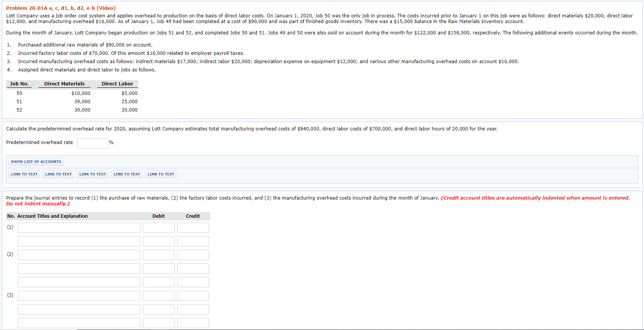Select entry (2) second-line account title field

tap(79, 268)
